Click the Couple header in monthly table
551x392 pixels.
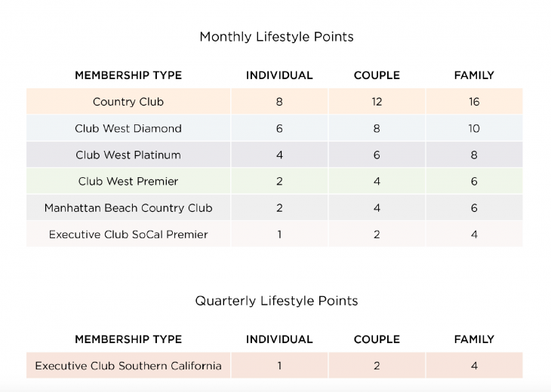[x=377, y=75]
